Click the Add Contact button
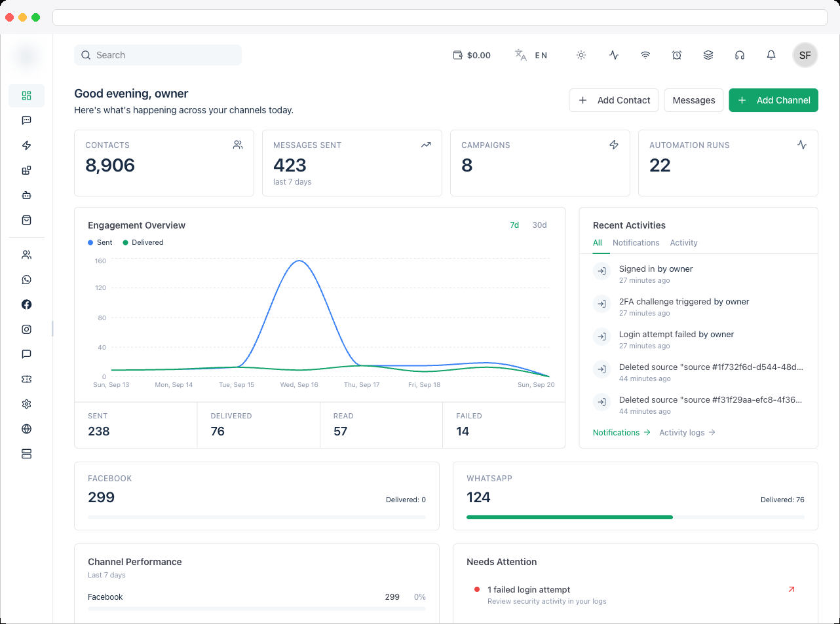This screenshot has height=624, width=840. tap(614, 100)
